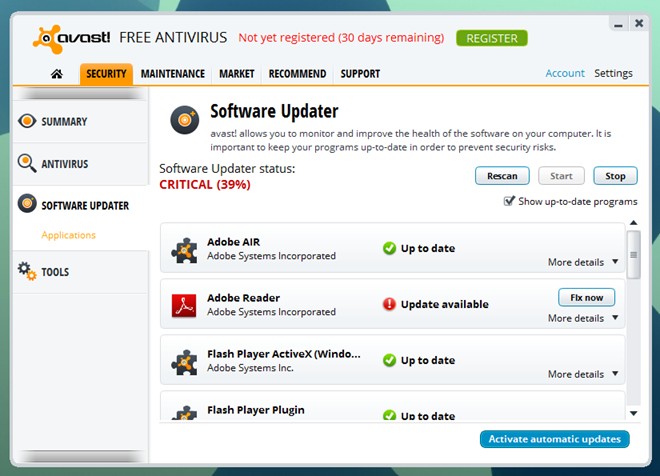Open the MARKET tab
Screen dimensions: 660x476
coord(237,74)
